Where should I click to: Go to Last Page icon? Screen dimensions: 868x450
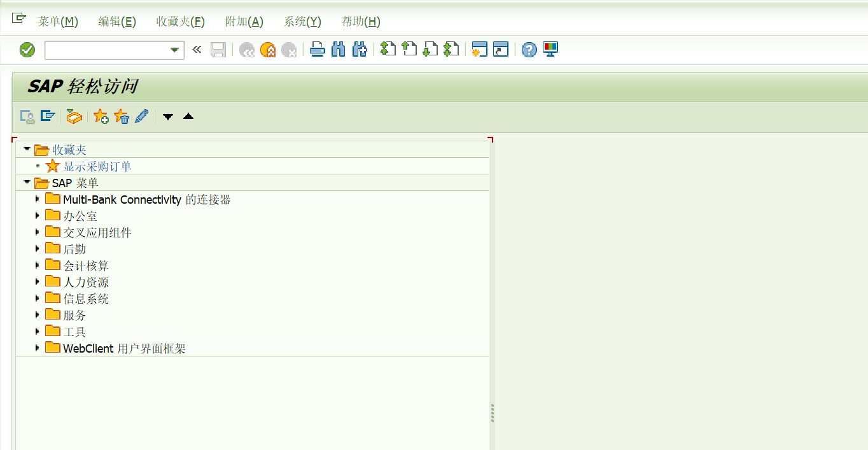(x=451, y=49)
